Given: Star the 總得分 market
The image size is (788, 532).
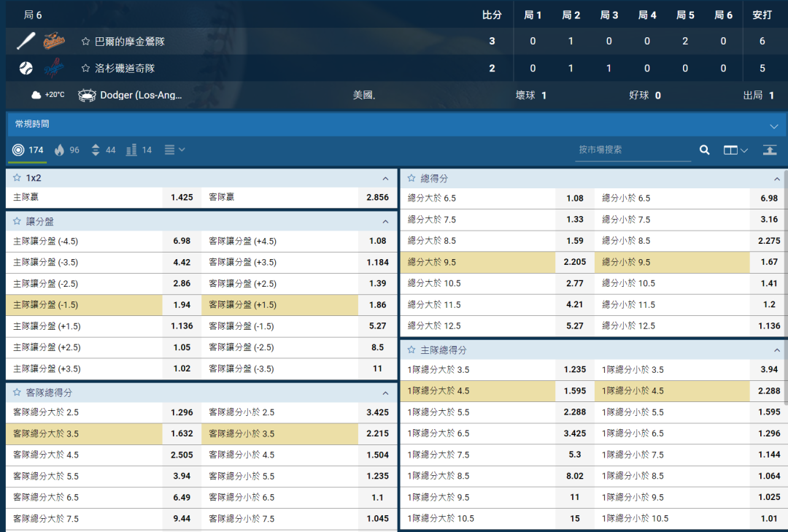Looking at the screenshot, I should pos(412,178).
